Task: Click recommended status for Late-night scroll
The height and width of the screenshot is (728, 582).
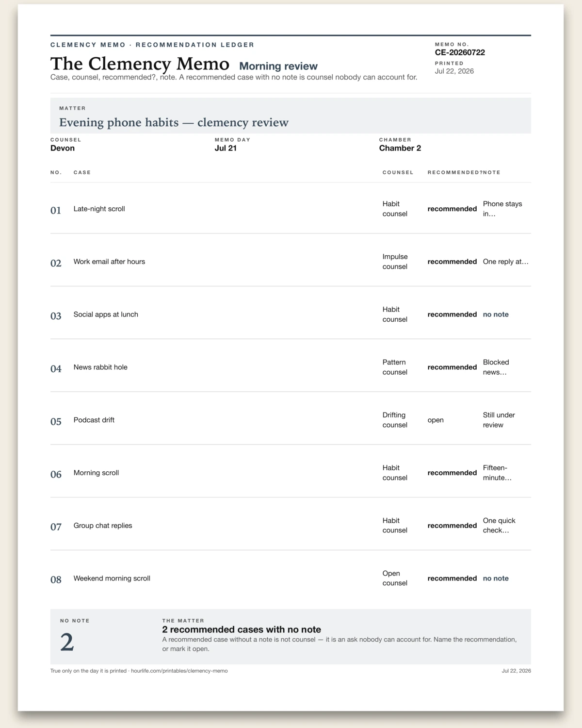Action: [452, 209]
